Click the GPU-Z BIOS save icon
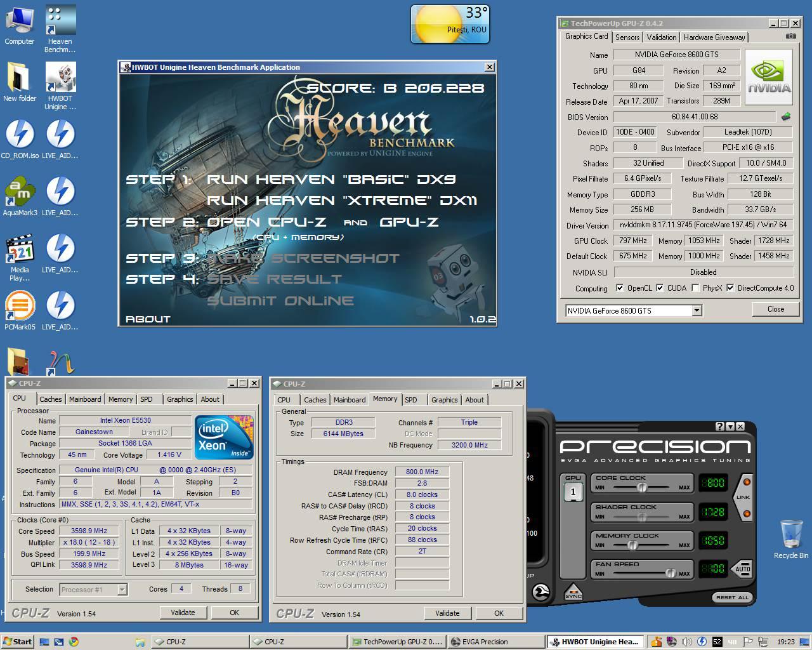The width and height of the screenshot is (812, 650). (786, 117)
